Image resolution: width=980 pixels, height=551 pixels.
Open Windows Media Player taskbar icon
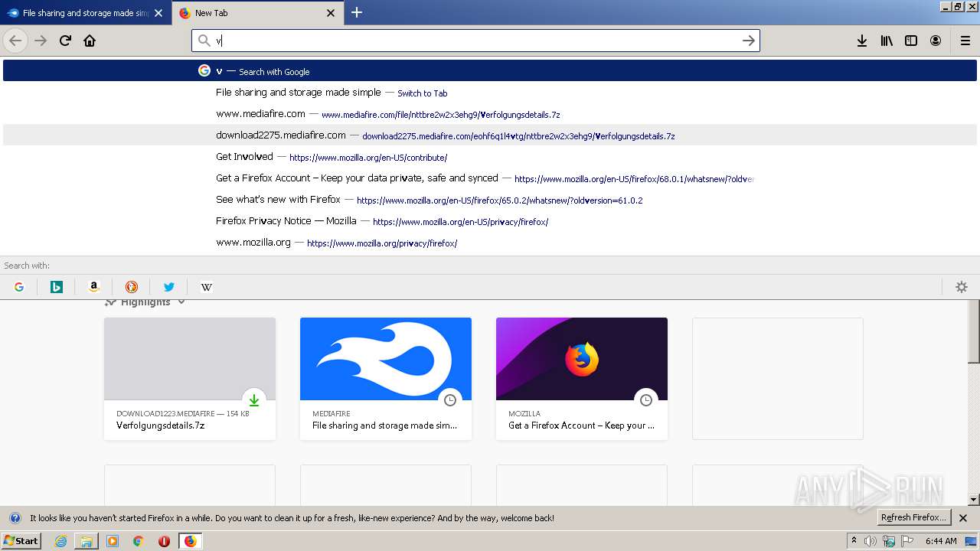(113, 541)
